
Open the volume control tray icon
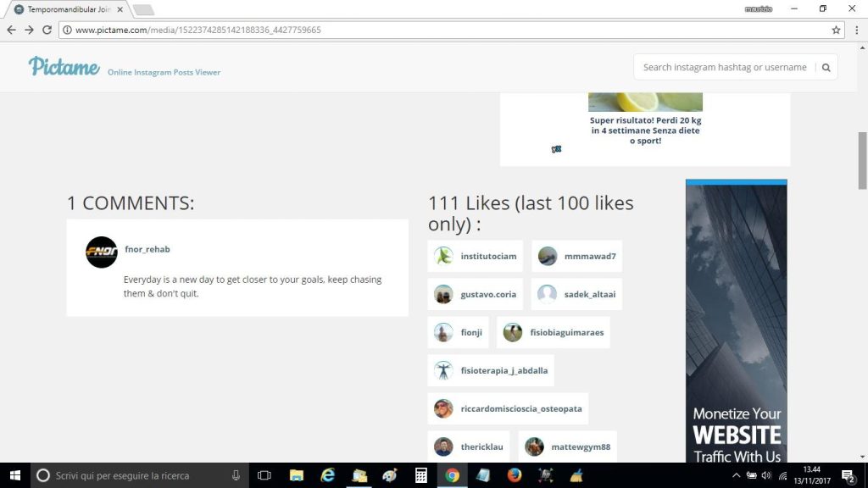pyautogui.click(x=766, y=475)
